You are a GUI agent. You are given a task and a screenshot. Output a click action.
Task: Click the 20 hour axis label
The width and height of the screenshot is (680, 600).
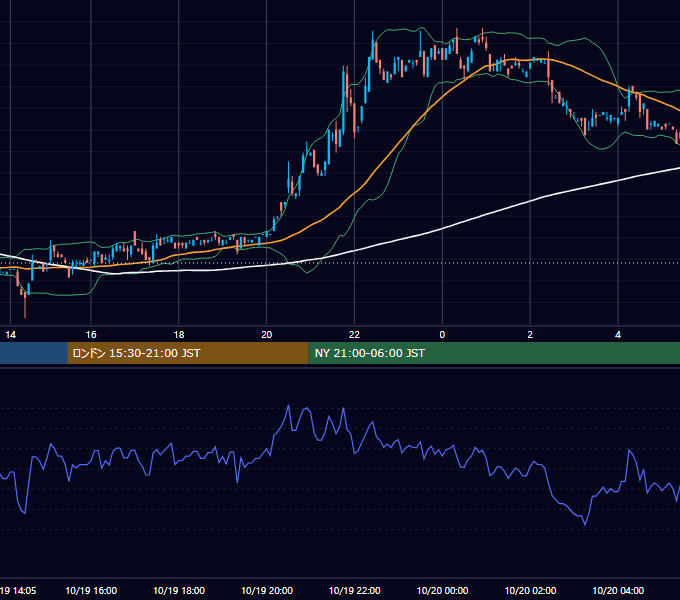coord(267,335)
